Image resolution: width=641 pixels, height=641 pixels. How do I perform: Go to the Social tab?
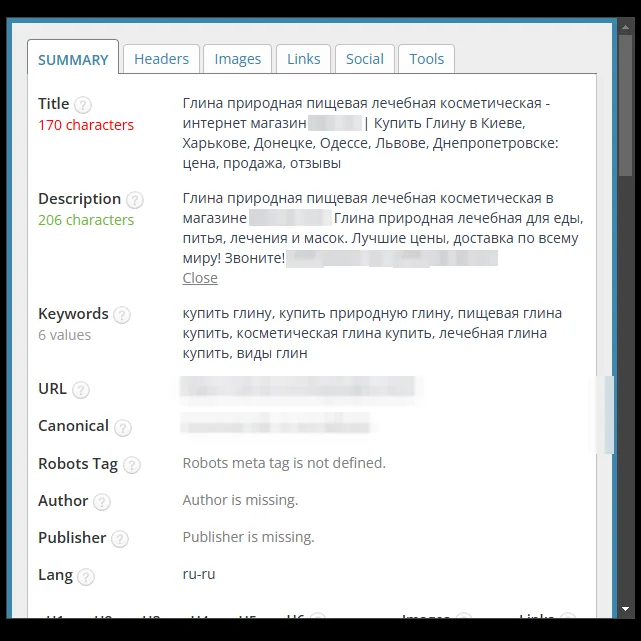pyautogui.click(x=365, y=59)
